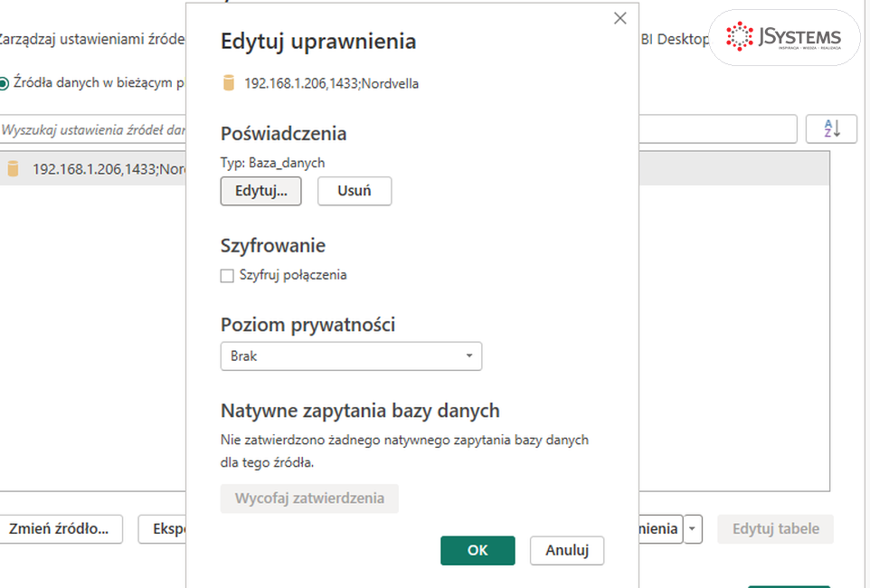Click 192.168.1.206,1433;Nordvella text in dialog
This screenshot has height=588, width=870.
point(331,83)
